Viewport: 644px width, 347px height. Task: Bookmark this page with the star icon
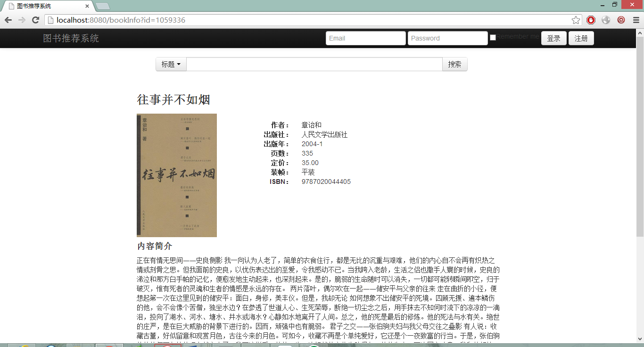(x=576, y=20)
